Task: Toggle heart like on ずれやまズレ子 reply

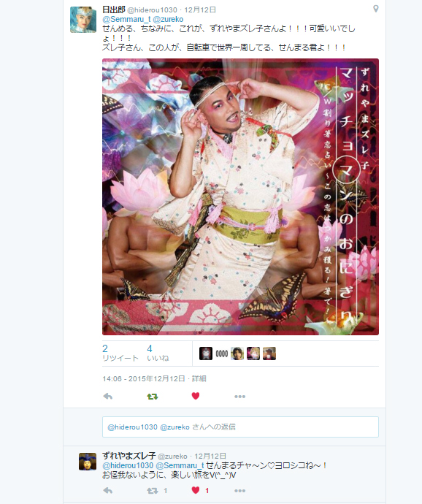Action: pyautogui.click(x=196, y=490)
